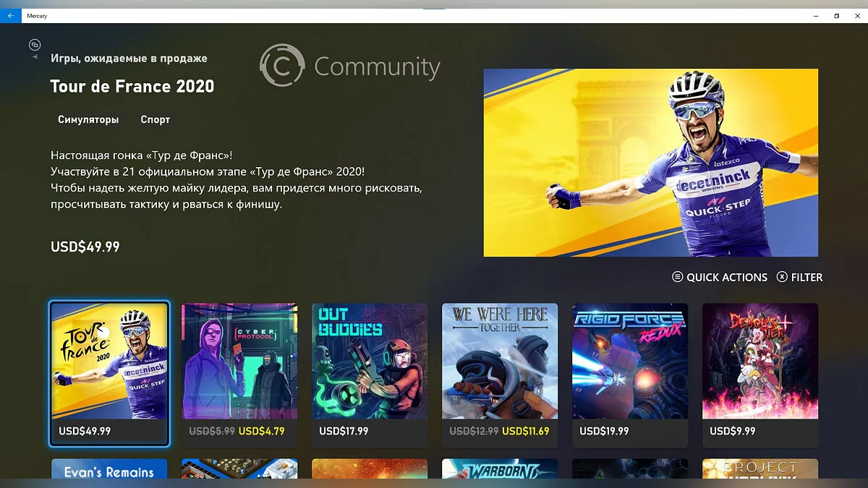Maximize the Mercury window

click(836, 15)
